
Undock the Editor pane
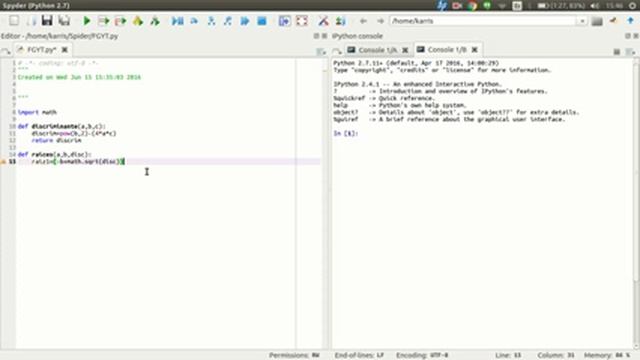316,36
